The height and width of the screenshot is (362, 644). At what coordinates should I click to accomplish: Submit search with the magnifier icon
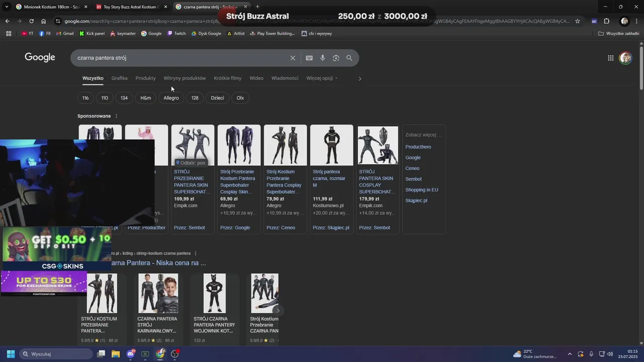[x=349, y=58]
